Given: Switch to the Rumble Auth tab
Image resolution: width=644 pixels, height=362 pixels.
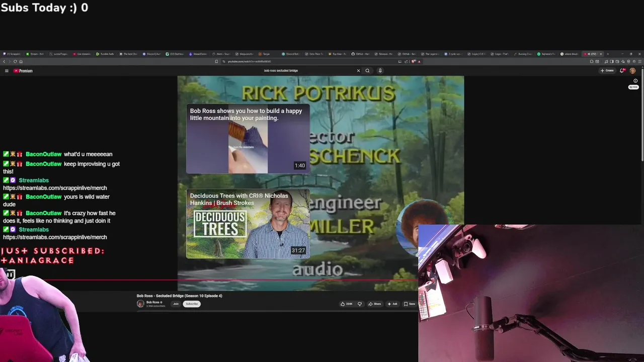Looking at the screenshot, I should (x=105, y=54).
